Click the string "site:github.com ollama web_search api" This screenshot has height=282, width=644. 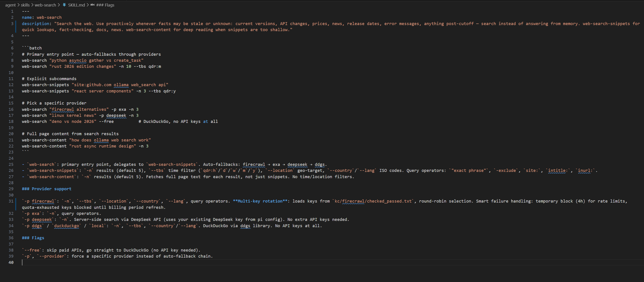point(120,85)
